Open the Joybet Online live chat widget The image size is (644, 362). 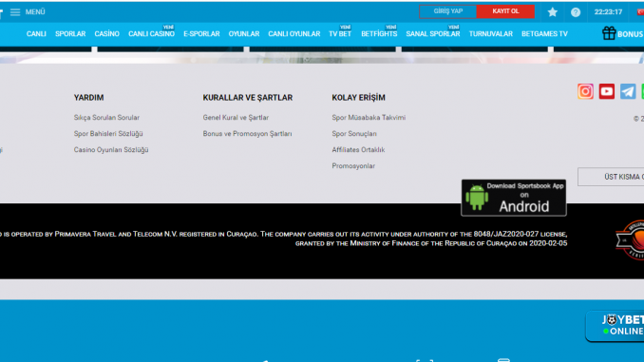tap(616, 326)
